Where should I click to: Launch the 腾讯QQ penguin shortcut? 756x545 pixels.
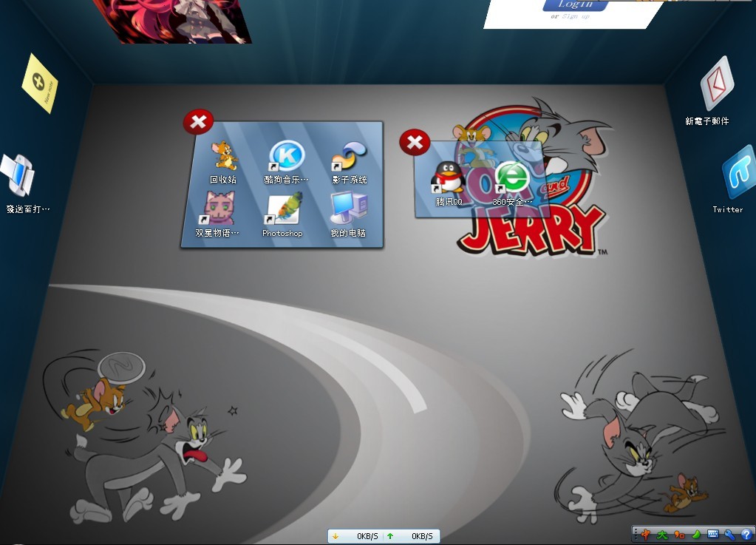pos(447,177)
